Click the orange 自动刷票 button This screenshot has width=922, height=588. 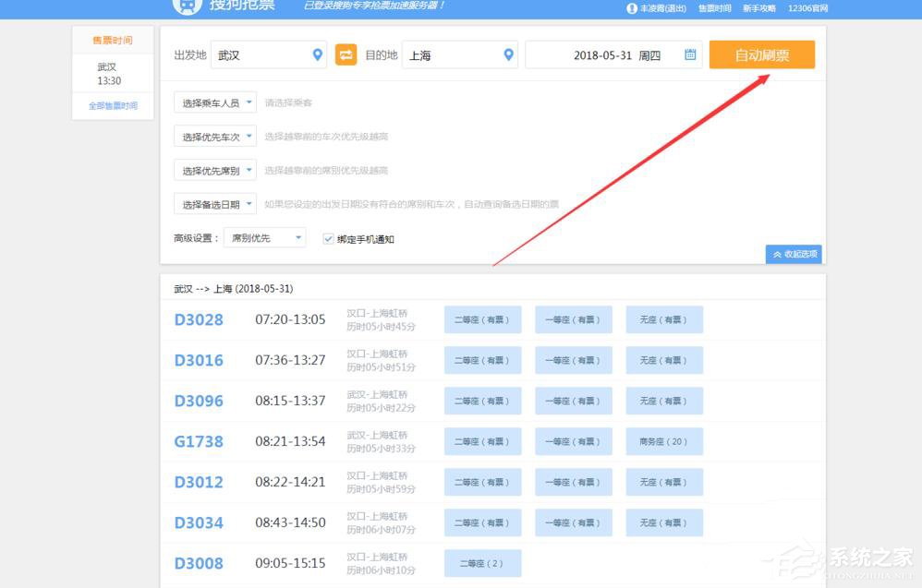[x=761, y=54]
